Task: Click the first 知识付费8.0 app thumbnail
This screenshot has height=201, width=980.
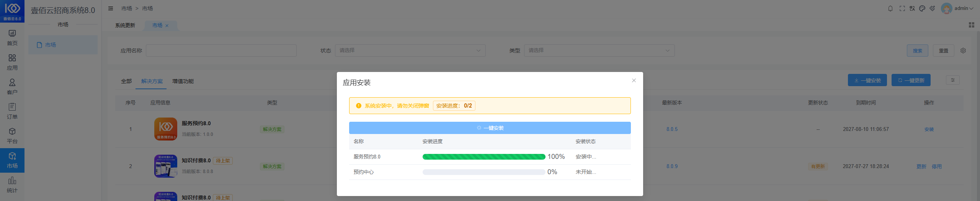Action: (x=166, y=166)
